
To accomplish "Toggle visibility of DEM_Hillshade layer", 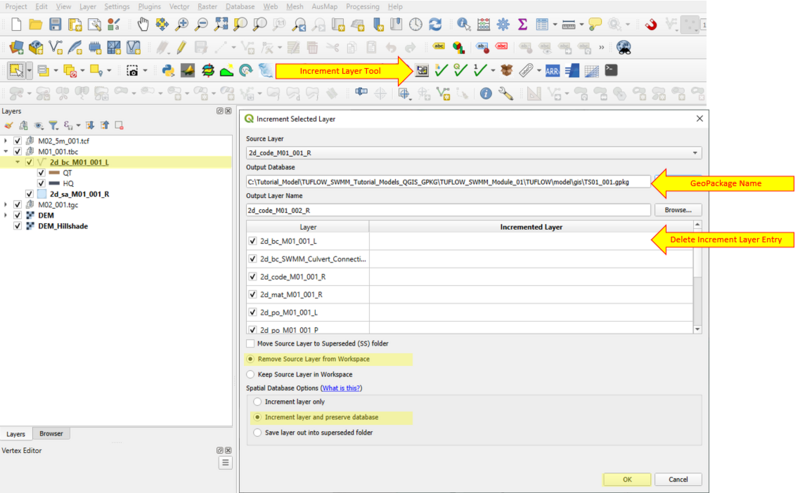I will pyautogui.click(x=18, y=226).
